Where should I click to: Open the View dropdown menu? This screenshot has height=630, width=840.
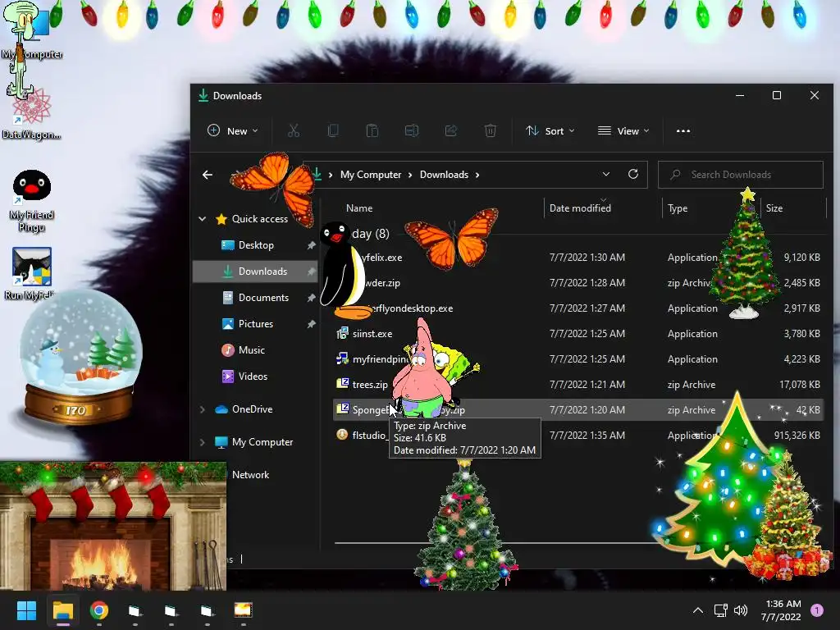click(x=623, y=130)
